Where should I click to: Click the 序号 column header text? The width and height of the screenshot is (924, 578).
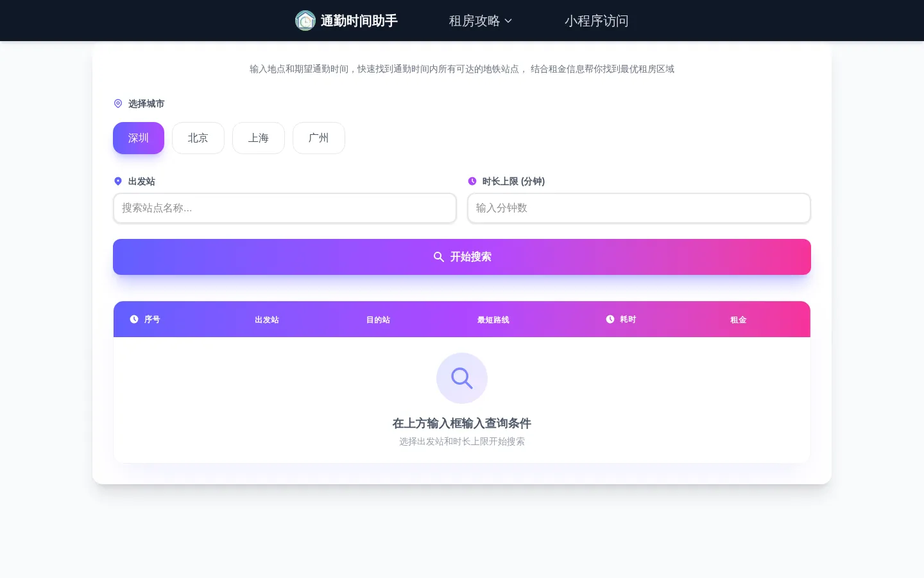152,319
